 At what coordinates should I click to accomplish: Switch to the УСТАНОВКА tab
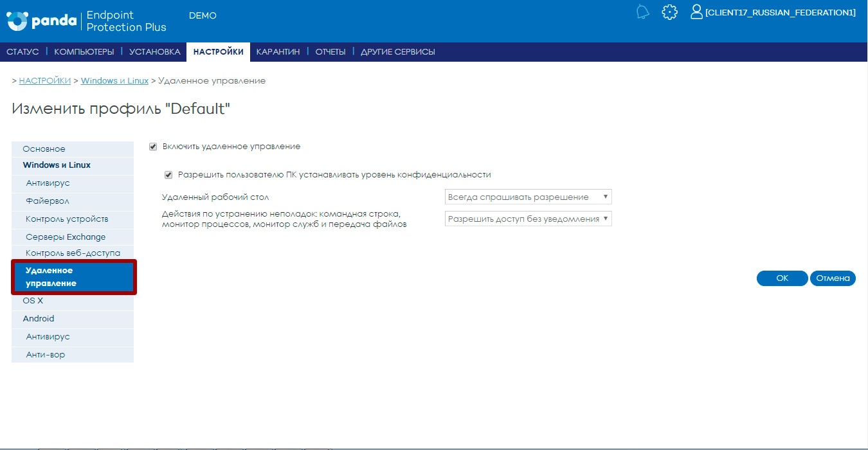154,52
